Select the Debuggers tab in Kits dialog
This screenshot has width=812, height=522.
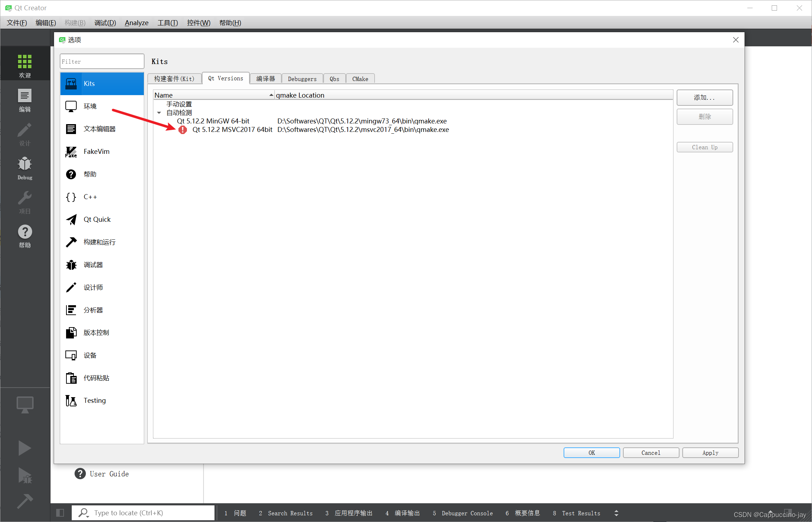(x=302, y=78)
